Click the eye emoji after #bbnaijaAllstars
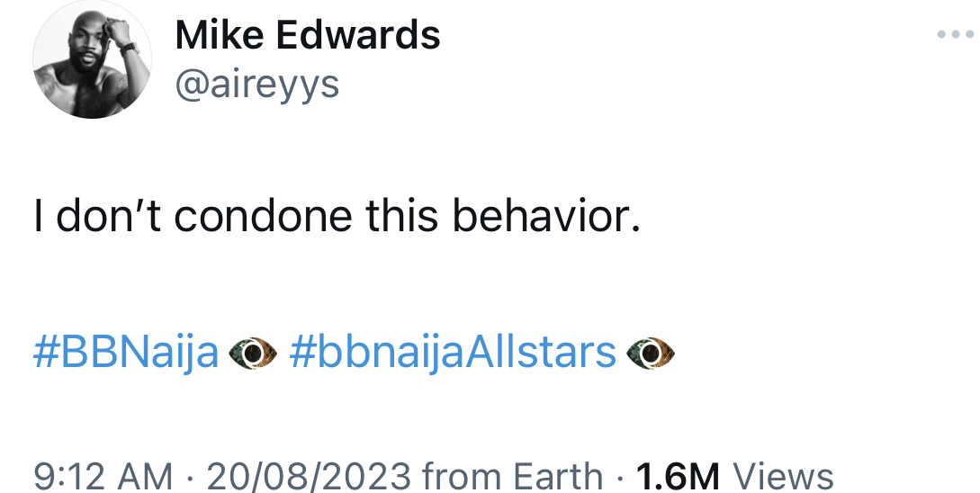980x493 pixels. (650, 354)
